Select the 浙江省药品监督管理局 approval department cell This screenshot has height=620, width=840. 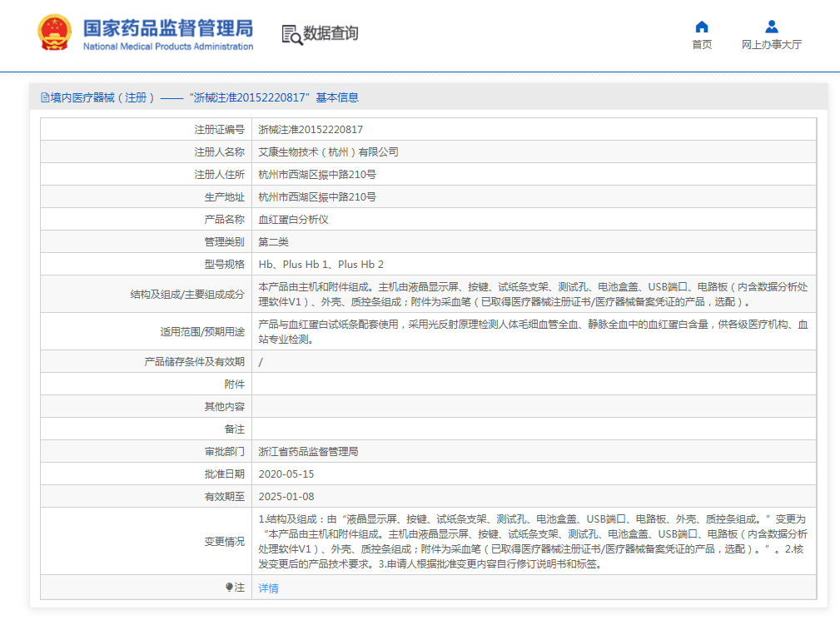(x=308, y=451)
